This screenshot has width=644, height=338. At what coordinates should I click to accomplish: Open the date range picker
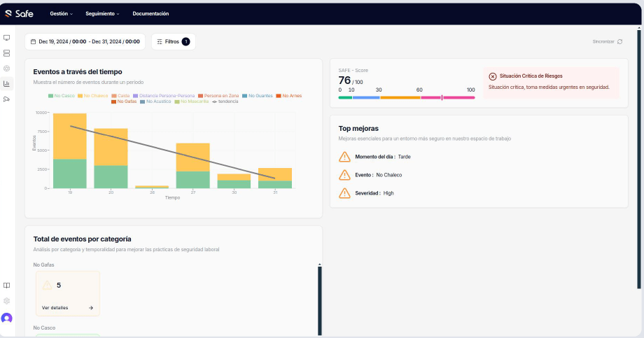pyautogui.click(x=85, y=42)
